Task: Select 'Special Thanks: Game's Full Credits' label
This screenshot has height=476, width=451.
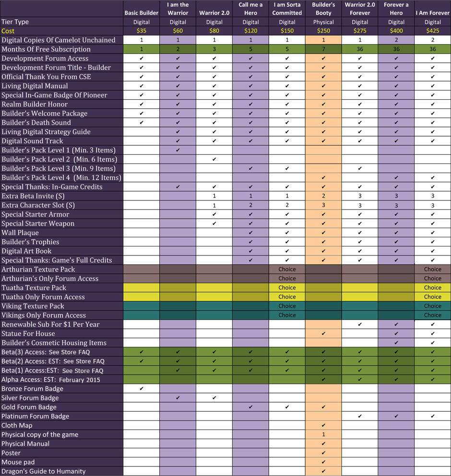Action: point(57,260)
